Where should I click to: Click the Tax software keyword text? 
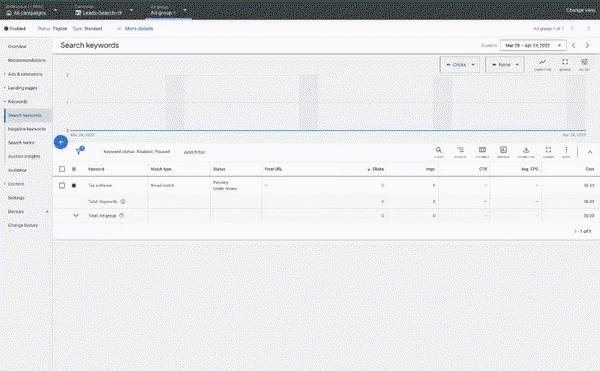[100, 186]
